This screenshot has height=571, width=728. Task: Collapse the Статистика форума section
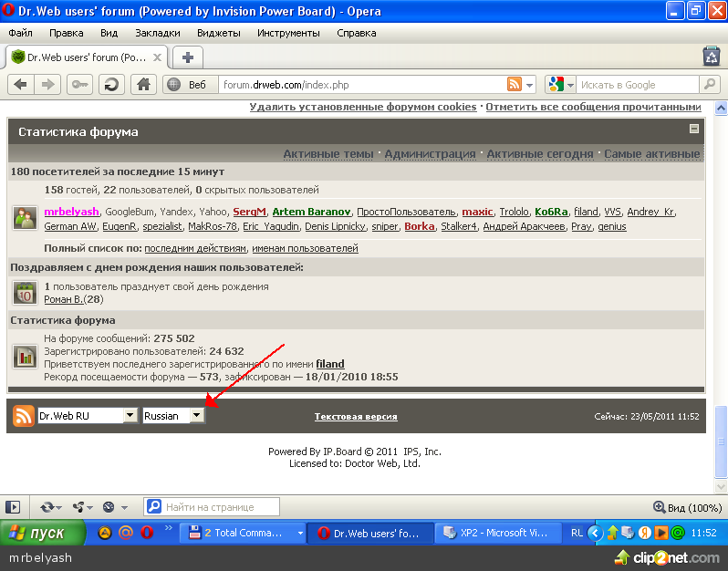pos(694,130)
